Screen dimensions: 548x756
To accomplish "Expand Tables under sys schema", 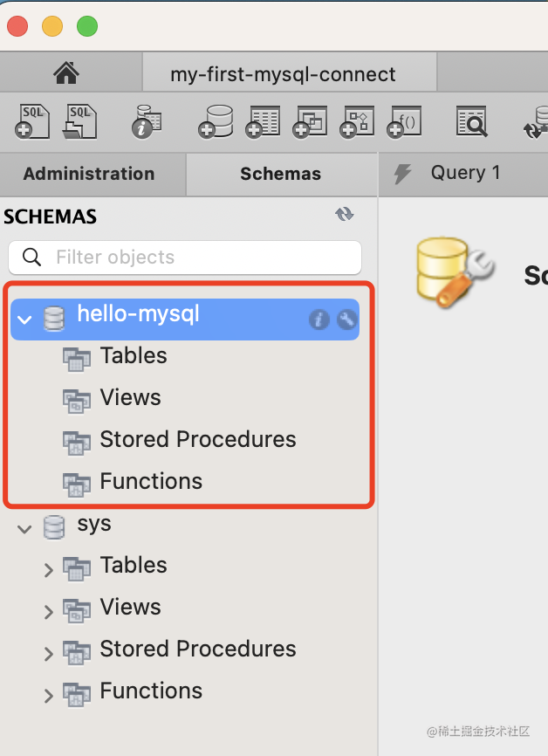I will click(x=49, y=571).
